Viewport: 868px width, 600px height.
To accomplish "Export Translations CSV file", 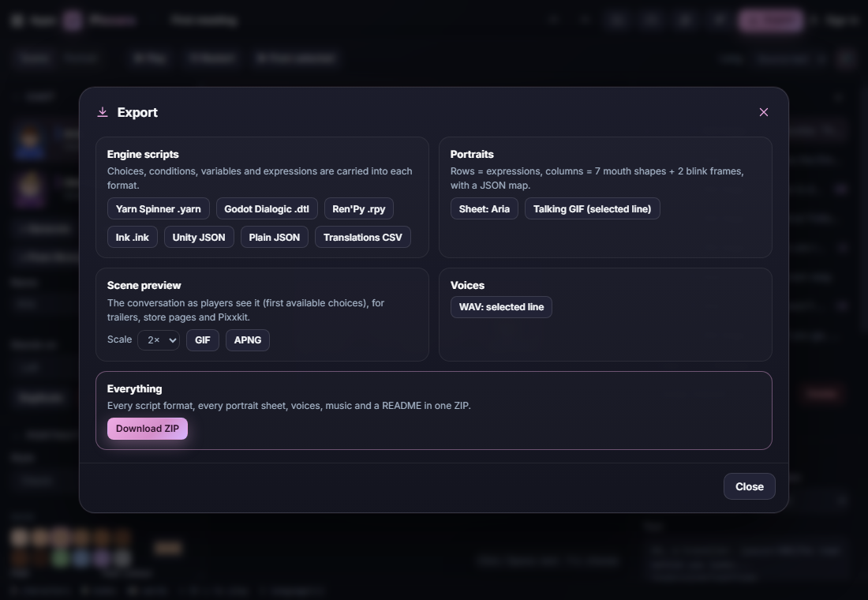I will [x=363, y=237].
